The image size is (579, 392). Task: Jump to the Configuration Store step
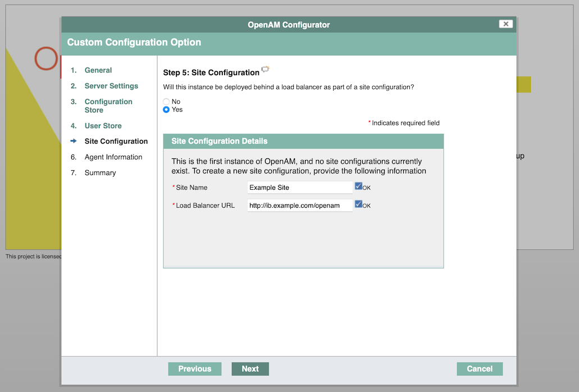point(108,106)
